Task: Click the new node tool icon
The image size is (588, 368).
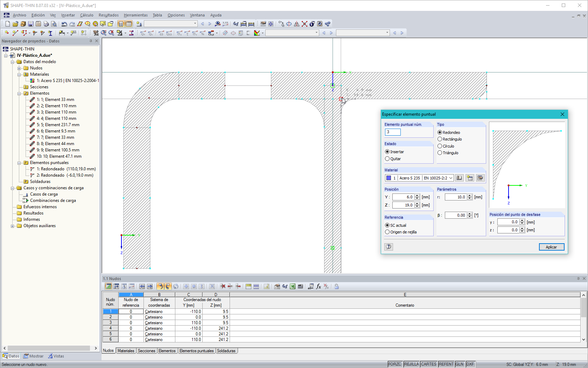Action: point(7,33)
